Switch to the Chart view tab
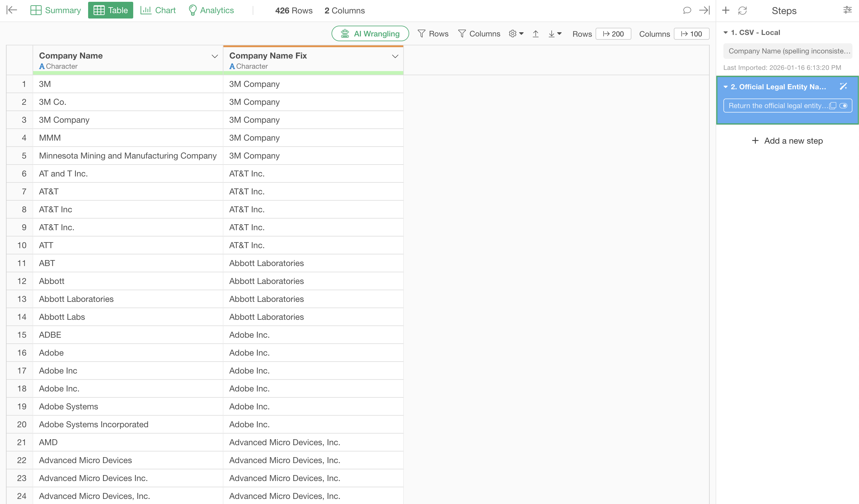The image size is (859, 504). (x=158, y=10)
